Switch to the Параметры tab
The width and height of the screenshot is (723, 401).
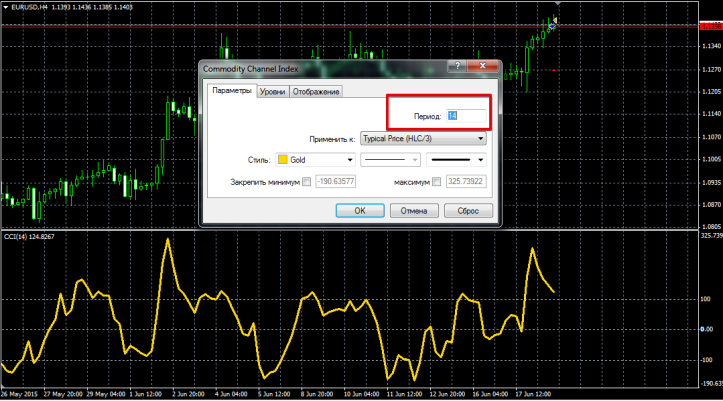click(231, 91)
